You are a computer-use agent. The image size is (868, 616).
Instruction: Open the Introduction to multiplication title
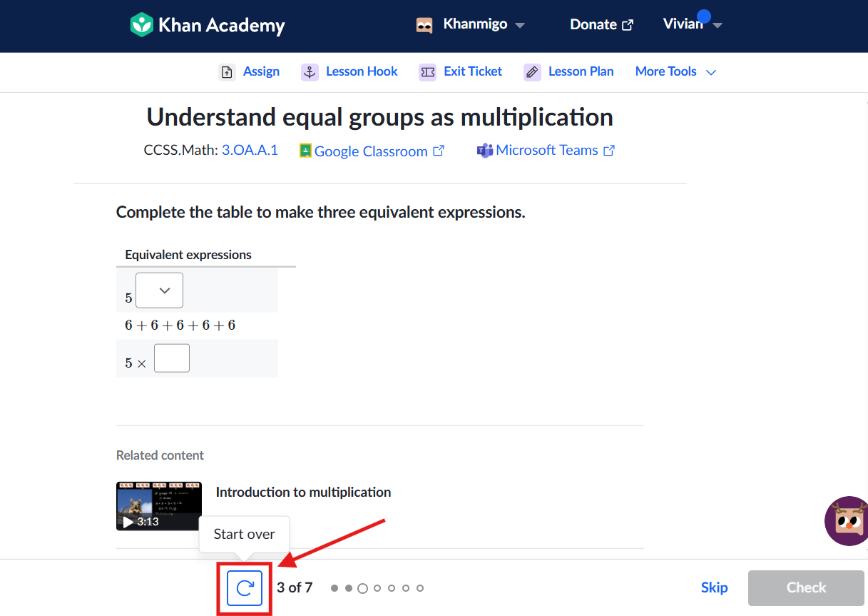pos(303,492)
